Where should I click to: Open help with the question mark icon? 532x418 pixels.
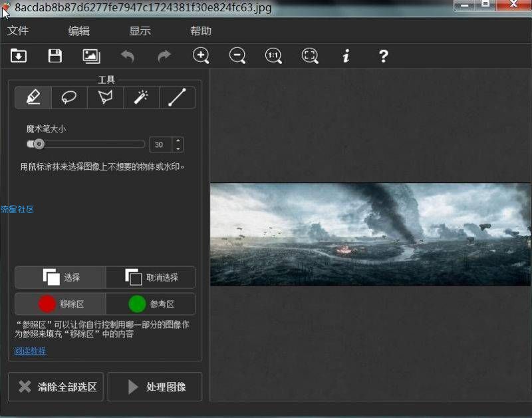384,56
